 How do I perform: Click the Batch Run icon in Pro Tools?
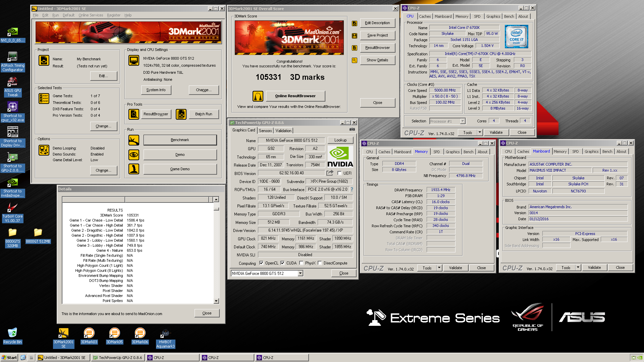pyautogui.click(x=181, y=114)
